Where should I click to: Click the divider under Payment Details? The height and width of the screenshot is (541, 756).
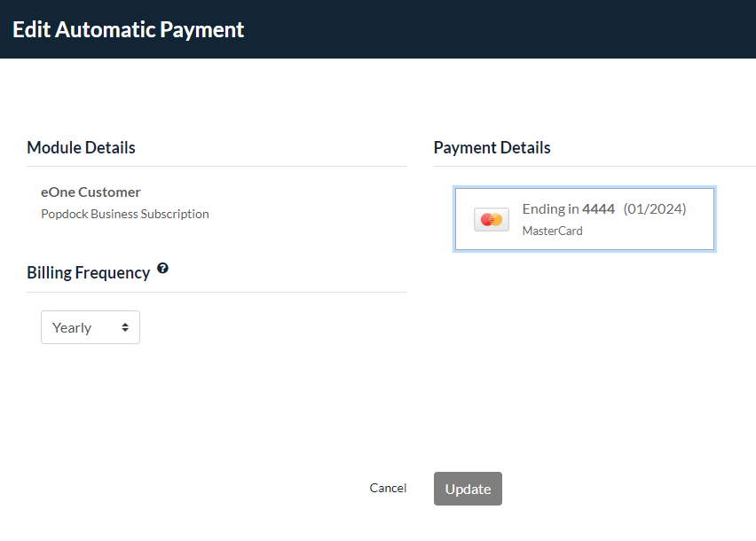(x=595, y=166)
